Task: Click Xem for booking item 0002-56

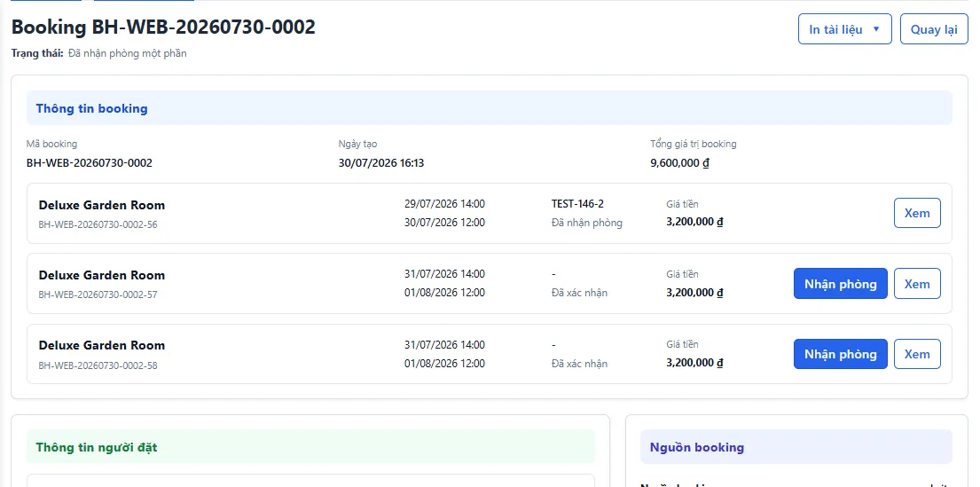Action: pos(917,213)
